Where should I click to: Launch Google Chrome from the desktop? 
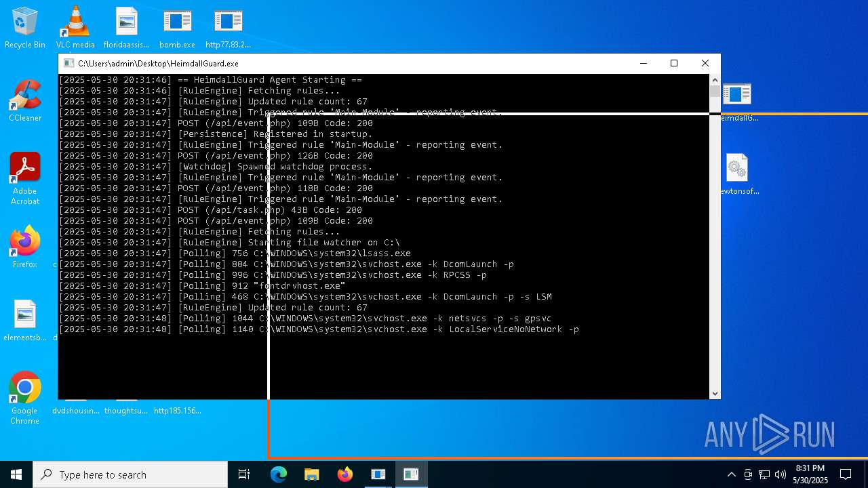pos(25,399)
